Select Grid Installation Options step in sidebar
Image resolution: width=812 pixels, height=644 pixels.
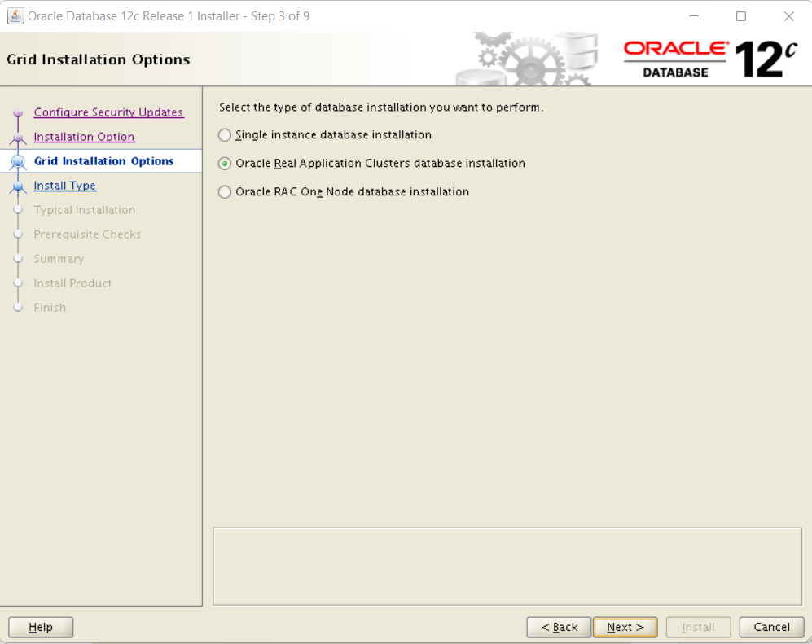coord(103,161)
